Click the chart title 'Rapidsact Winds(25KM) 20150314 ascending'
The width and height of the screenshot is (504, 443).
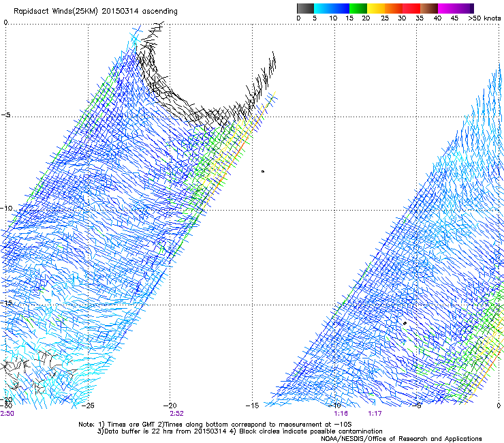pyautogui.click(x=95, y=12)
